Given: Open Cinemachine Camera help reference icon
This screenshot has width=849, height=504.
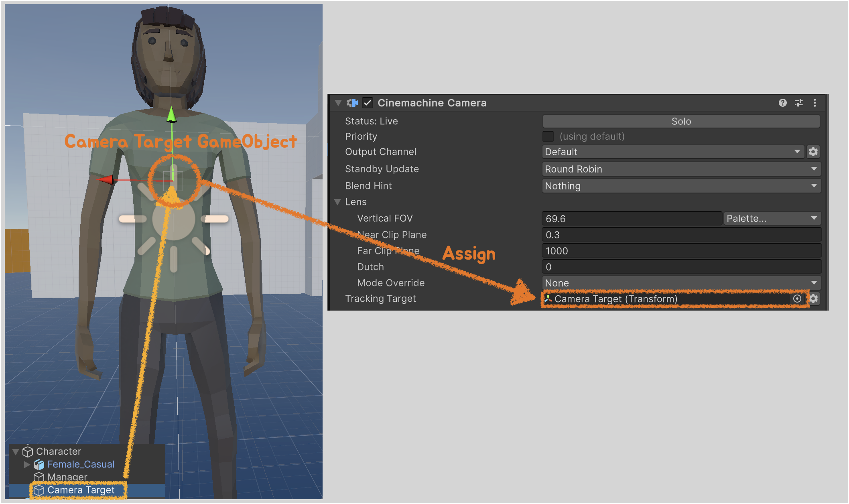Looking at the screenshot, I should click(x=782, y=103).
